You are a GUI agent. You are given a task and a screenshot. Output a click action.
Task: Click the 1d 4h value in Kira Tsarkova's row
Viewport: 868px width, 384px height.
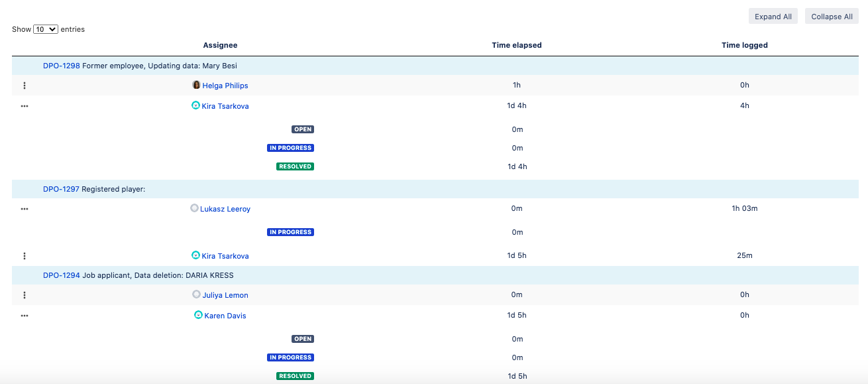click(517, 106)
